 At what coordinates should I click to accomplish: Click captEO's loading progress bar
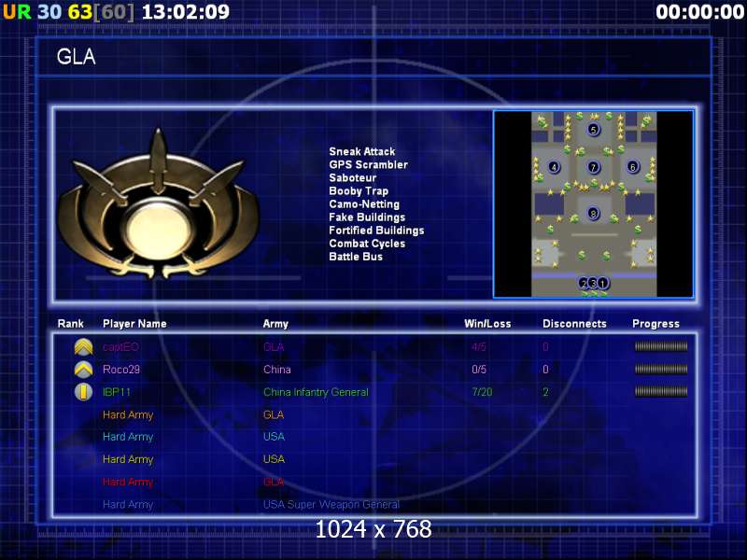click(x=661, y=346)
